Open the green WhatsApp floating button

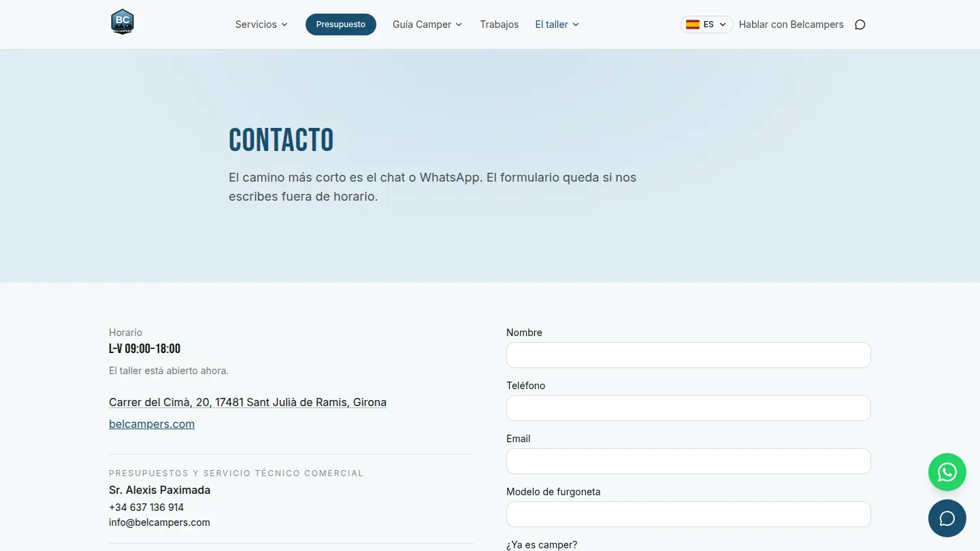pos(947,472)
